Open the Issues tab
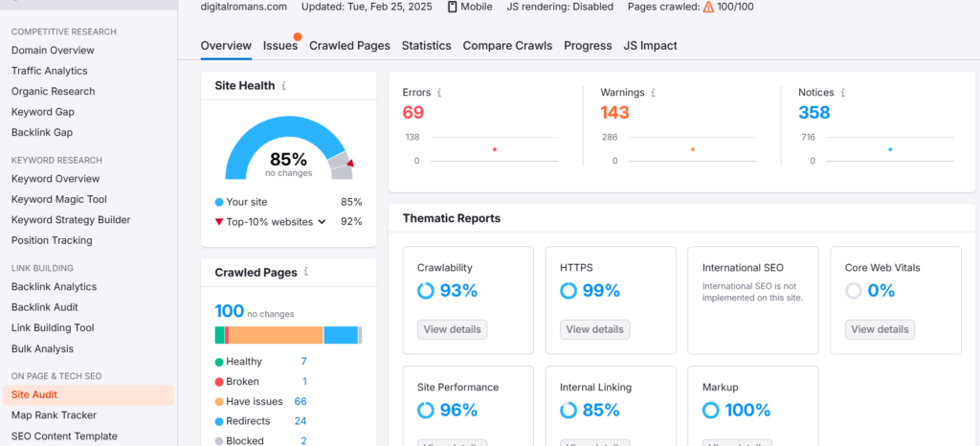Screen dimensions: 980x446 280,46
